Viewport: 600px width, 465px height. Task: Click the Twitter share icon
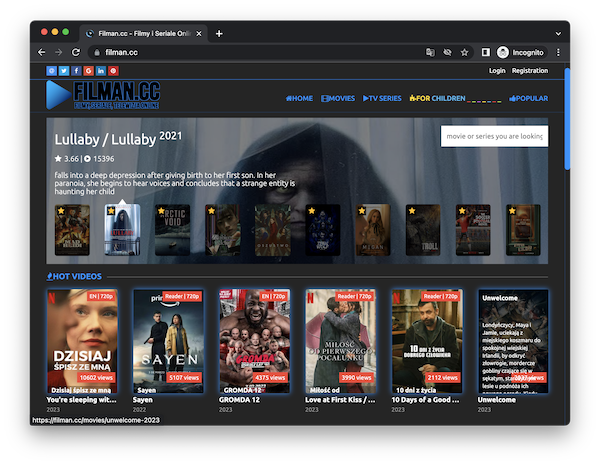click(x=64, y=71)
